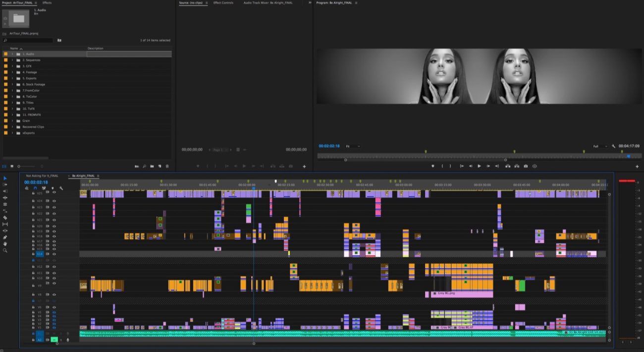
Task: Open the Fit zoom level dropdown
Action: point(353,146)
